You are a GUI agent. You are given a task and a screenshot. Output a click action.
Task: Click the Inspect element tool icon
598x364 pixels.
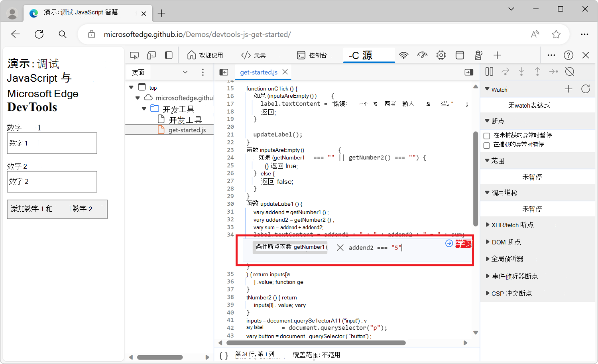(134, 55)
